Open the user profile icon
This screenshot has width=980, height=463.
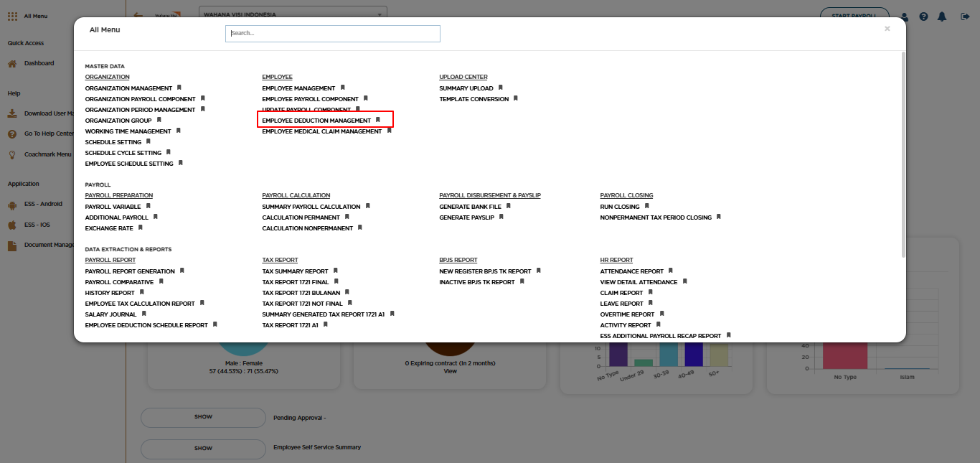(904, 16)
